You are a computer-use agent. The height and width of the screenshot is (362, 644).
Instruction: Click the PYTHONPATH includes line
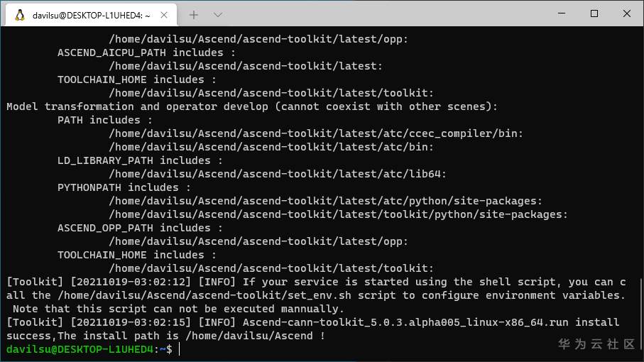point(124,187)
